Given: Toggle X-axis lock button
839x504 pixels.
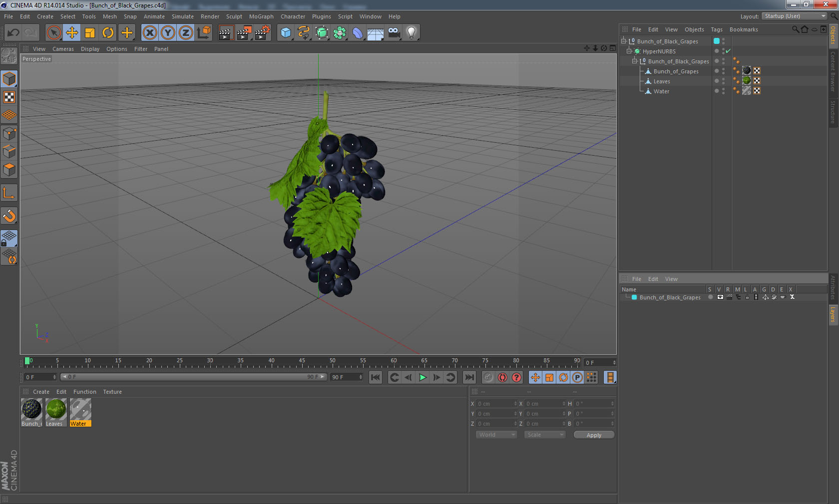Looking at the screenshot, I should (149, 33).
